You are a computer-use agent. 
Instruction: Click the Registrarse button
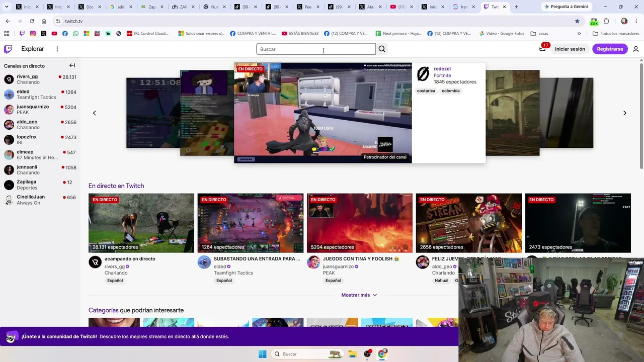[610, 49]
